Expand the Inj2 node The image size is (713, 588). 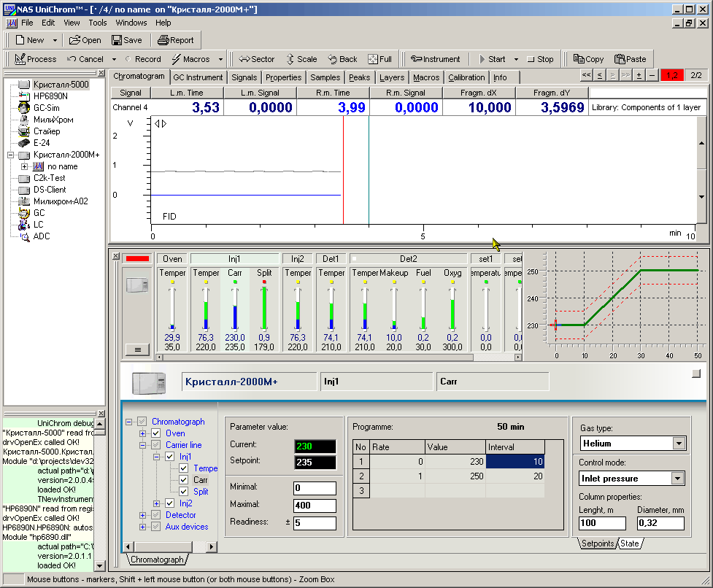point(156,503)
